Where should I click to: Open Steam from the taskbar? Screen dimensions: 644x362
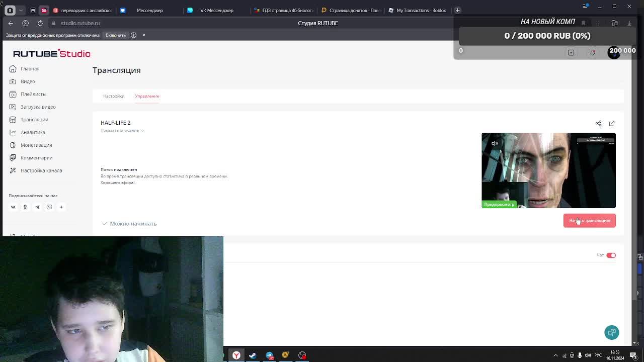[253, 355]
